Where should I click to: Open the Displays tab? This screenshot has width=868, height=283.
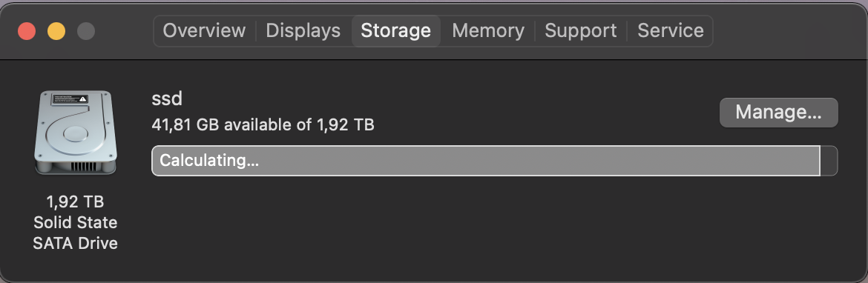tap(303, 30)
